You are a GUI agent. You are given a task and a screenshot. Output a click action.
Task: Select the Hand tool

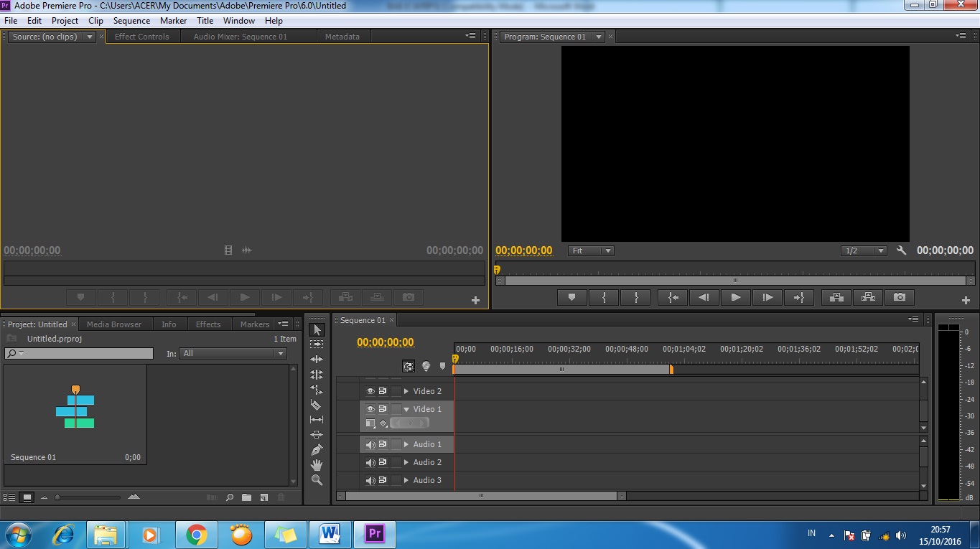pos(317,465)
